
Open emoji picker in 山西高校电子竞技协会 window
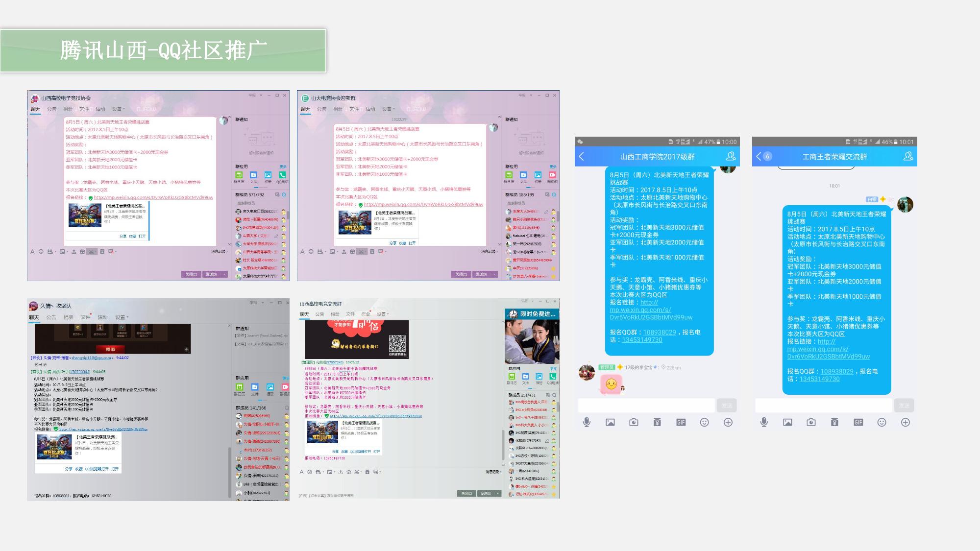click(x=41, y=252)
